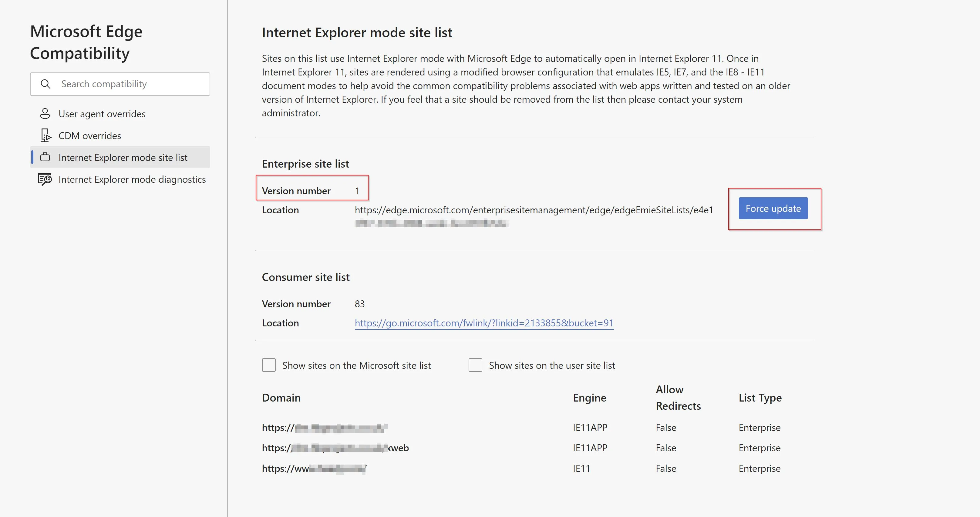980x517 pixels.
Task: Click the List Type column header
Action: (x=760, y=398)
